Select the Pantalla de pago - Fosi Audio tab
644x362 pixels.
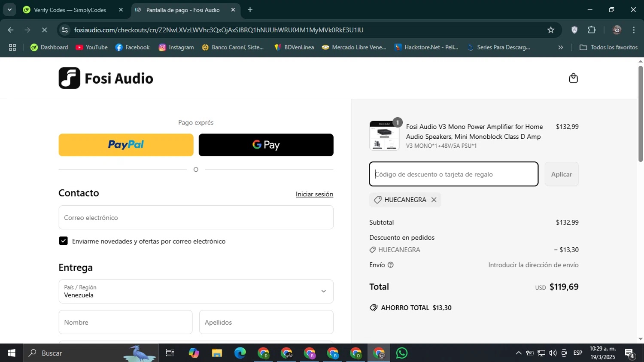click(x=185, y=10)
